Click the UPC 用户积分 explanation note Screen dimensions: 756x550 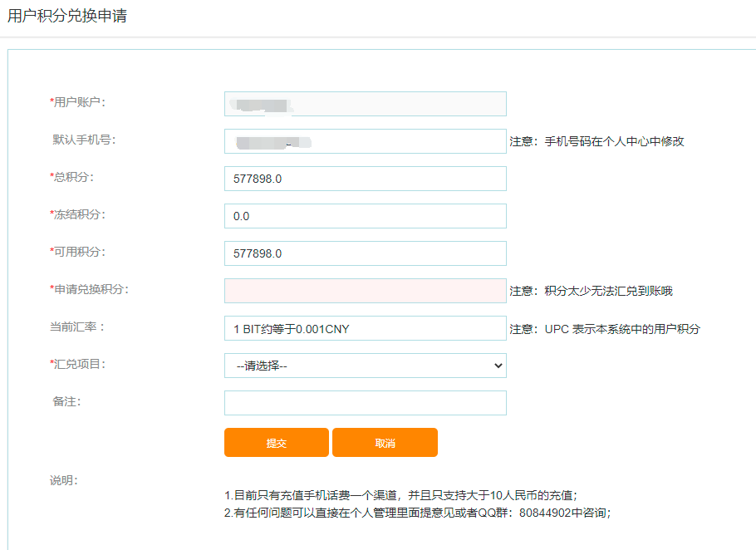[x=605, y=329]
